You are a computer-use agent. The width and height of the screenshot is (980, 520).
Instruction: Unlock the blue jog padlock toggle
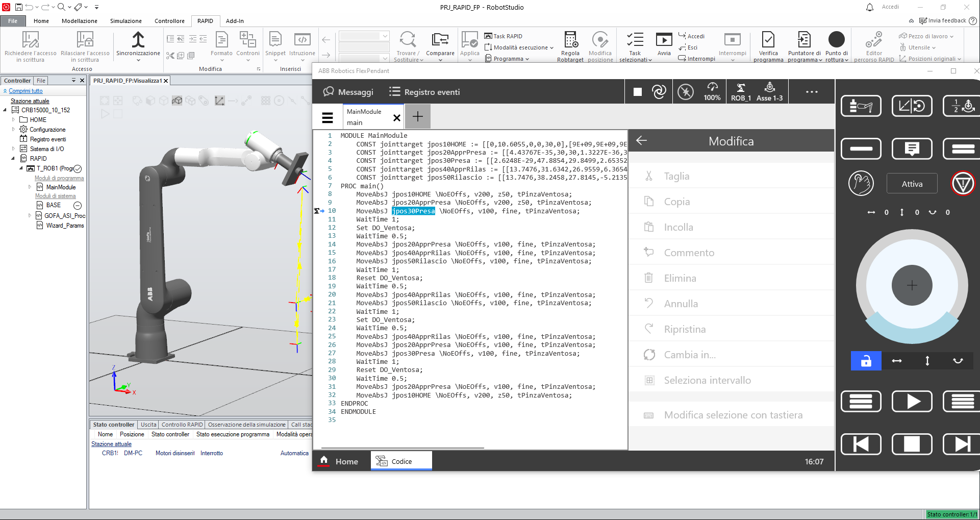(x=866, y=361)
